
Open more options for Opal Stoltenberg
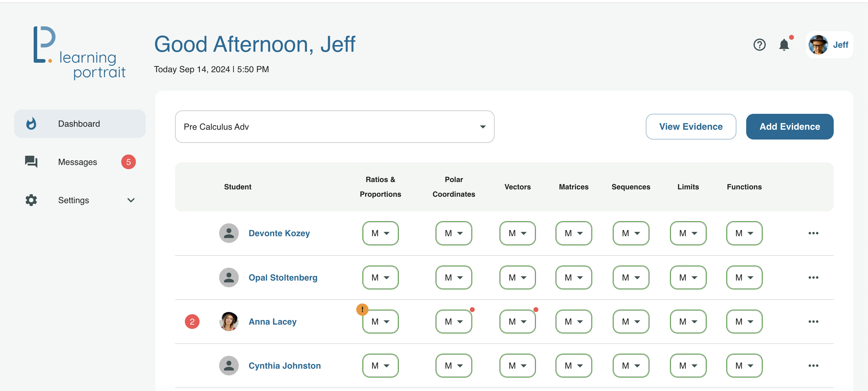click(x=813, y=277)
